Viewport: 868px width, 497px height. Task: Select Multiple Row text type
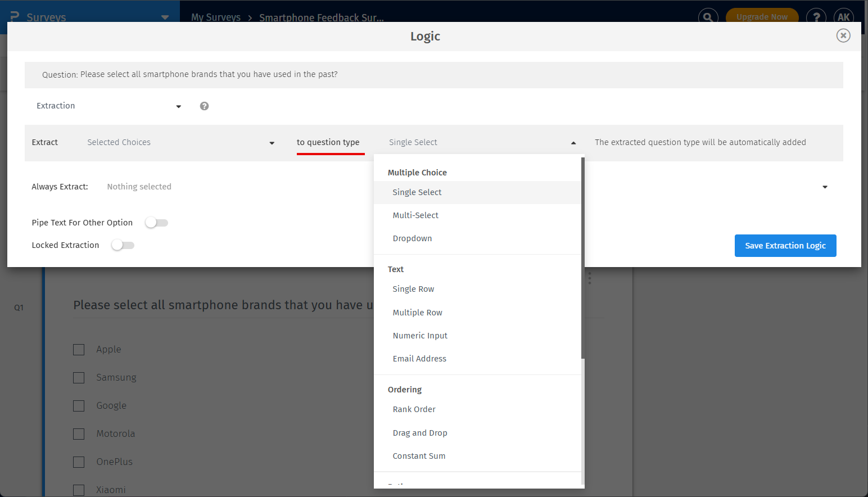[477, 313]
